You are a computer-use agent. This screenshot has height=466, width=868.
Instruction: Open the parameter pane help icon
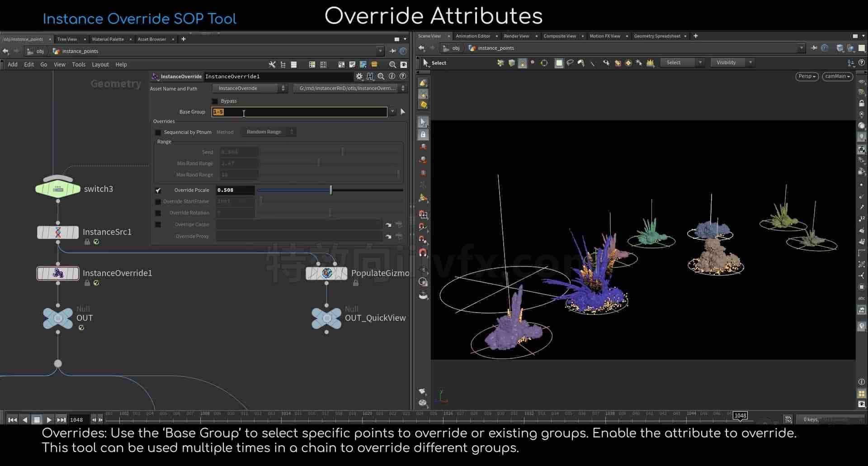tap(403, 76)
